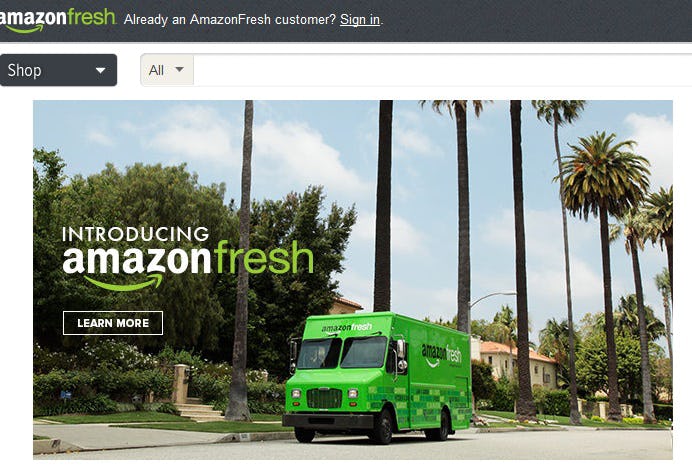Click the small arrow beside All
Viewport: 692px width, 466px height.
coord(179,69)
